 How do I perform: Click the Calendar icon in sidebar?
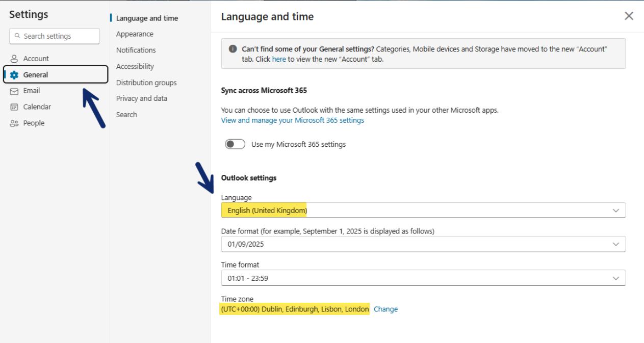(x=14, y=107)
